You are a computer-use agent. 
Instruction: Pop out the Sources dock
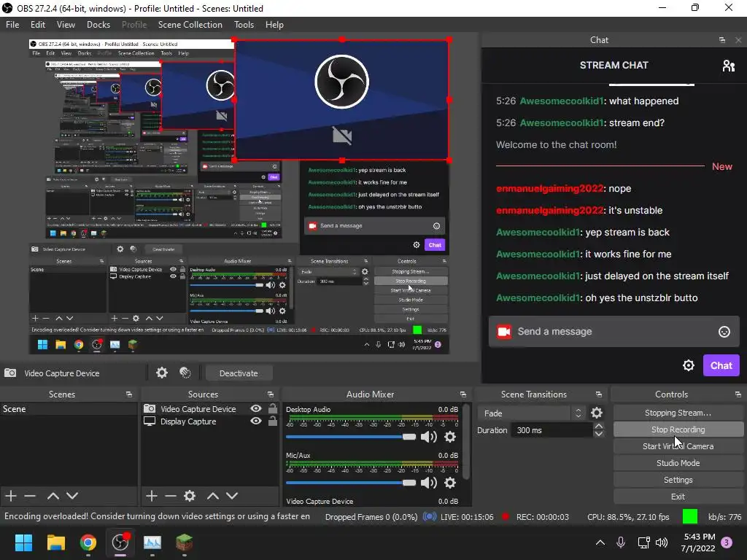pos(270,394)
